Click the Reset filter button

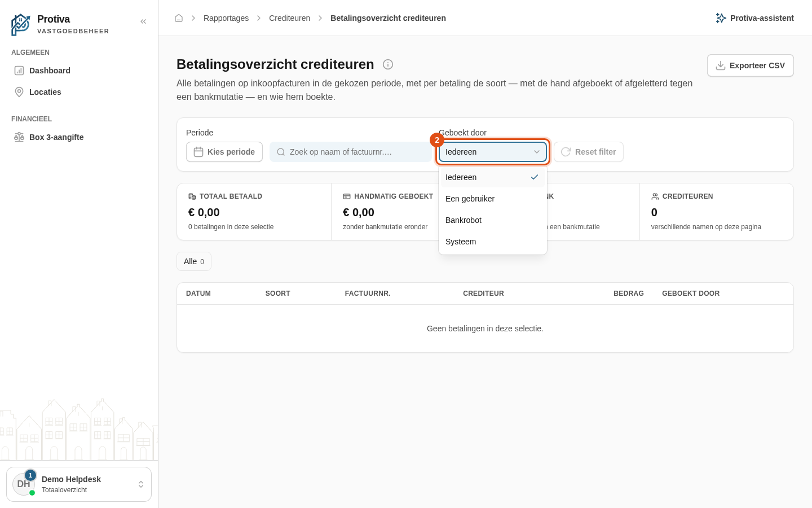589,152
